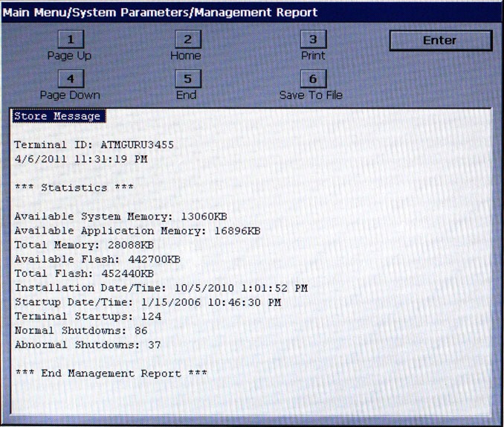Select the Startup Date/Time line
The image size is (504, 427).
click(x=148, y=302)
